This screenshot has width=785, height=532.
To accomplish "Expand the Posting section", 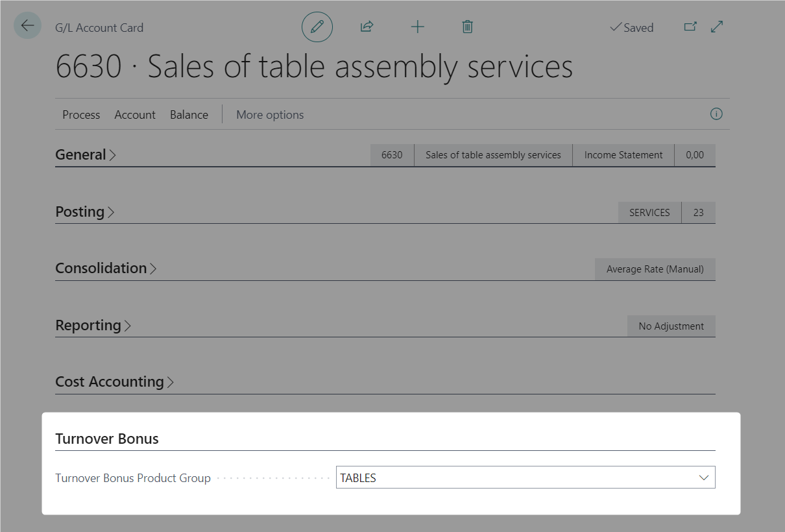I will pyautogui.click(x=84, y=212).
